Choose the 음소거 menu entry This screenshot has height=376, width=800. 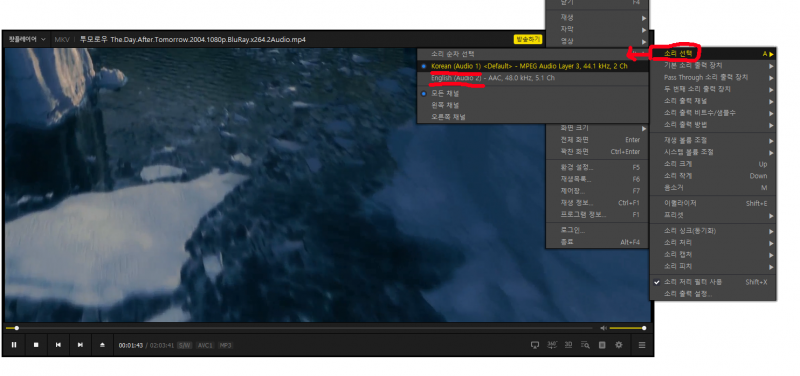pyautogui.click(x=713, y=188)
